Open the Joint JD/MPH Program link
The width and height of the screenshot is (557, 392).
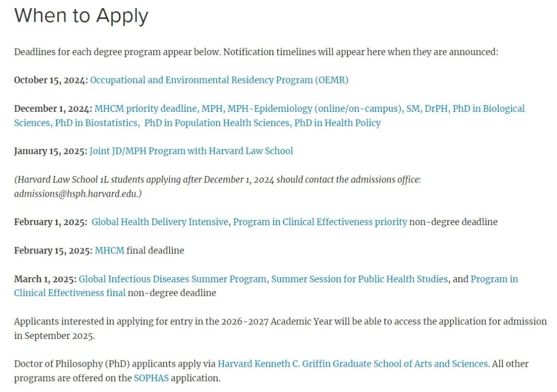pos(191,151)
